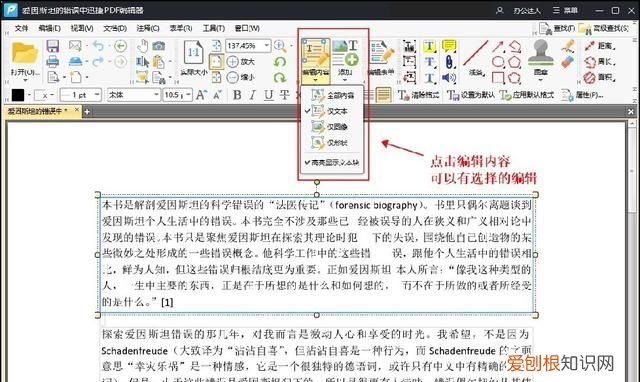Toggle the justified paragraph alignment button
The width and height of the screenshot is (640, 382).
click(383, 95)
